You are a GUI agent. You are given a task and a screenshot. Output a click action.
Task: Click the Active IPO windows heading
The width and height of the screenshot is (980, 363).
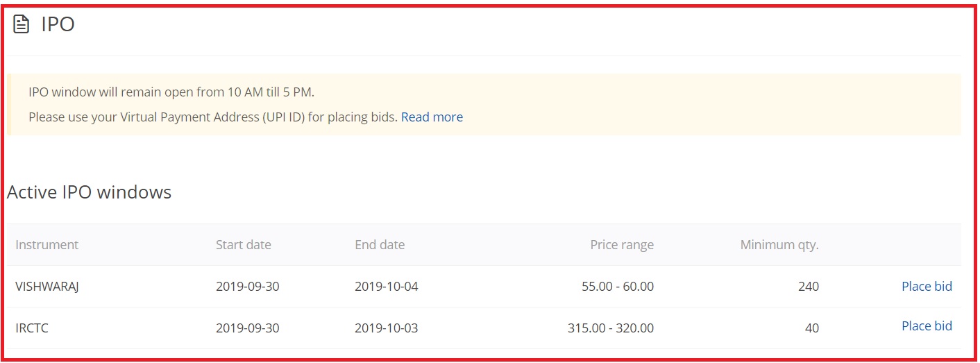click(89, 192)
